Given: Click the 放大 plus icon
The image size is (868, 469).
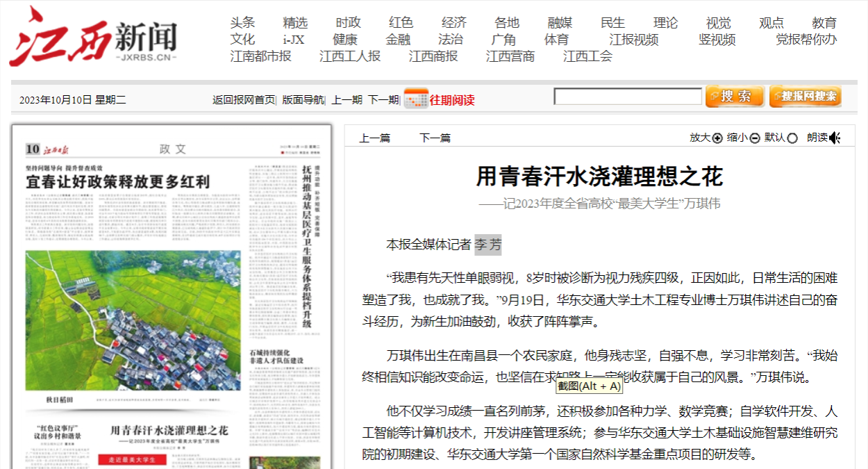Looking at the screenshot, I should click(x=717, y=138).
